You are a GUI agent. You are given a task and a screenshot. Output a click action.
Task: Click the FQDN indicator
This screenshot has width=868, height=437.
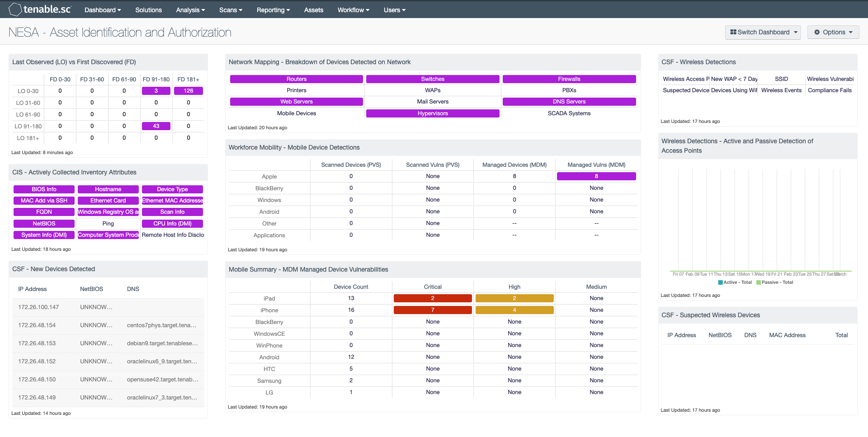44,212
